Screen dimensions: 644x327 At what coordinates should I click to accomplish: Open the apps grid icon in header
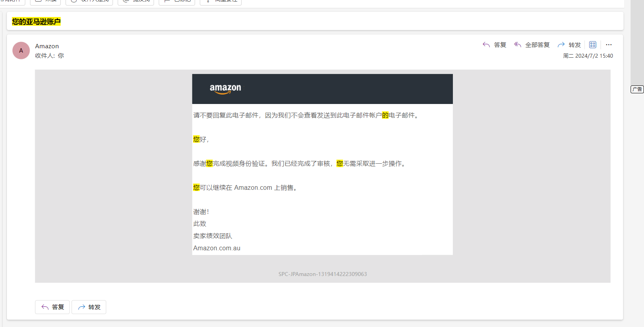[593, 45]
